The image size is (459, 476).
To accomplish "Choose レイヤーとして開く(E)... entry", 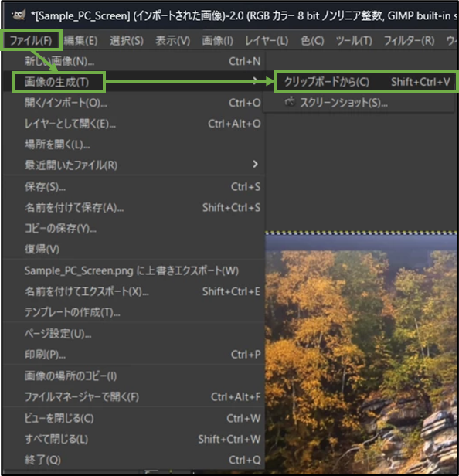I will tap(134, 124).
